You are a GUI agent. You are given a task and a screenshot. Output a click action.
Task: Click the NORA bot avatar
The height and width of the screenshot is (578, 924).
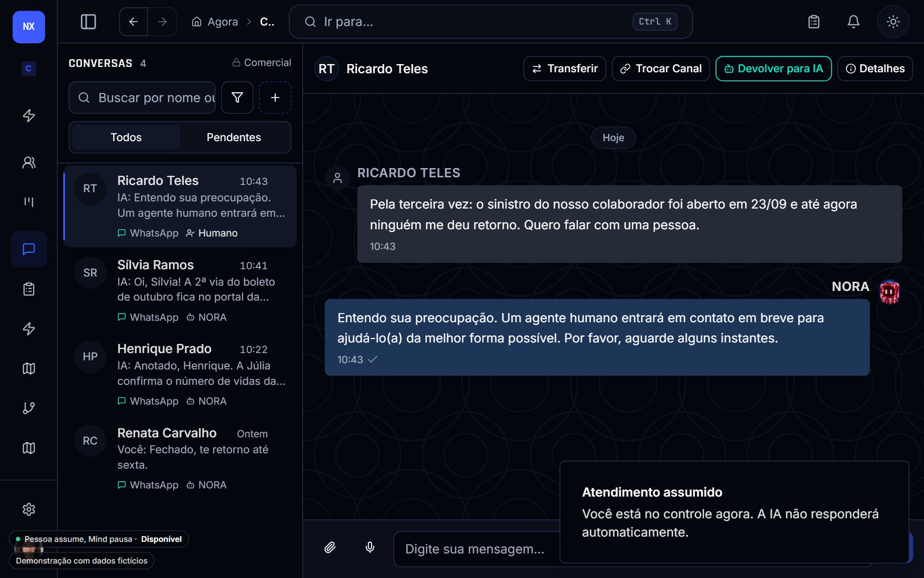(889, 292)
